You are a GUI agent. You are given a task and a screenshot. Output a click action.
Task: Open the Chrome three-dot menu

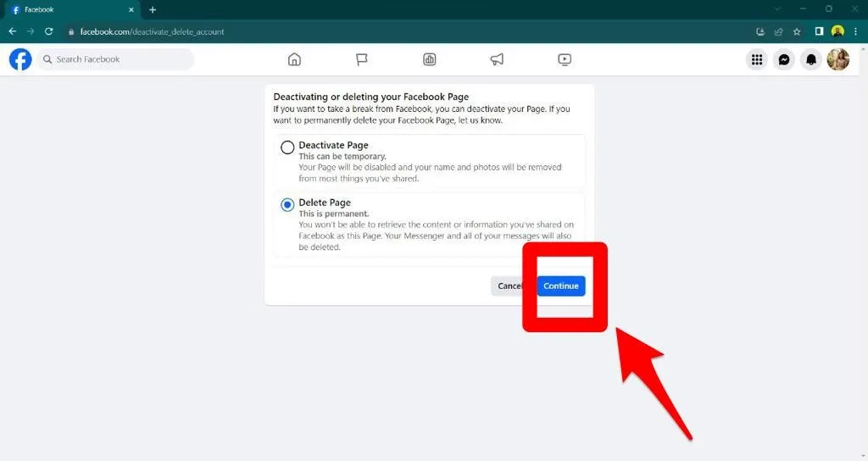point(856,31)
